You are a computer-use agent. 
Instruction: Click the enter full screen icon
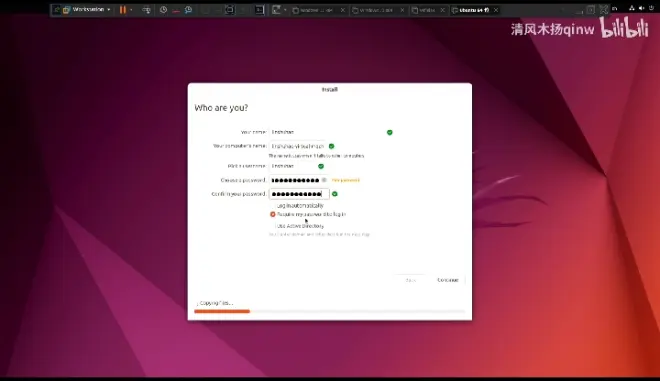(x=276, y=10)
